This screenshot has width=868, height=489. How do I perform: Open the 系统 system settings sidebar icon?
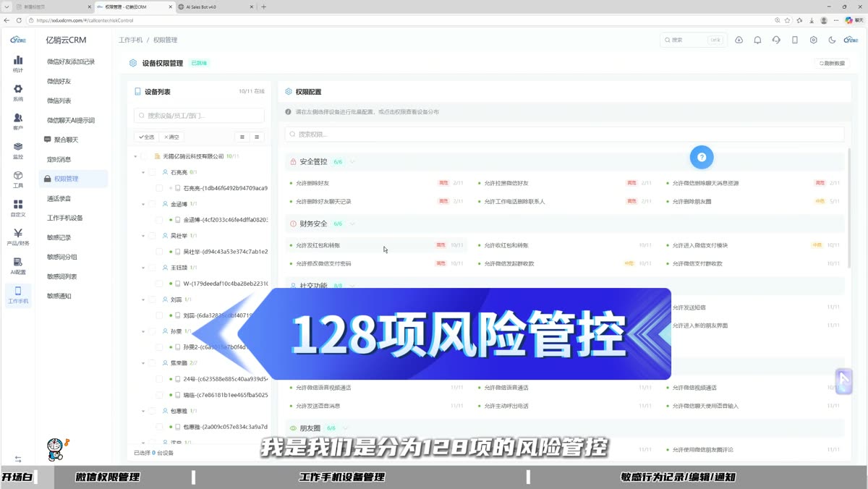18,93
